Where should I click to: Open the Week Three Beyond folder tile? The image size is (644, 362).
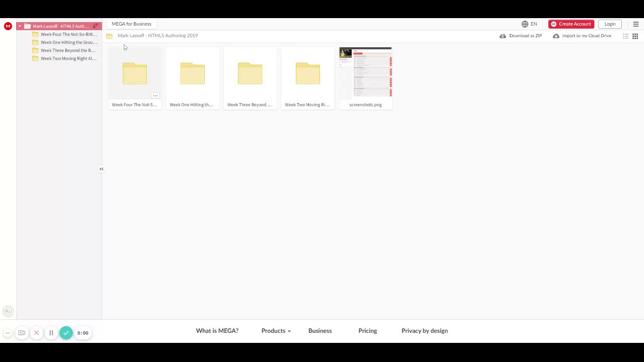[250, 78]
